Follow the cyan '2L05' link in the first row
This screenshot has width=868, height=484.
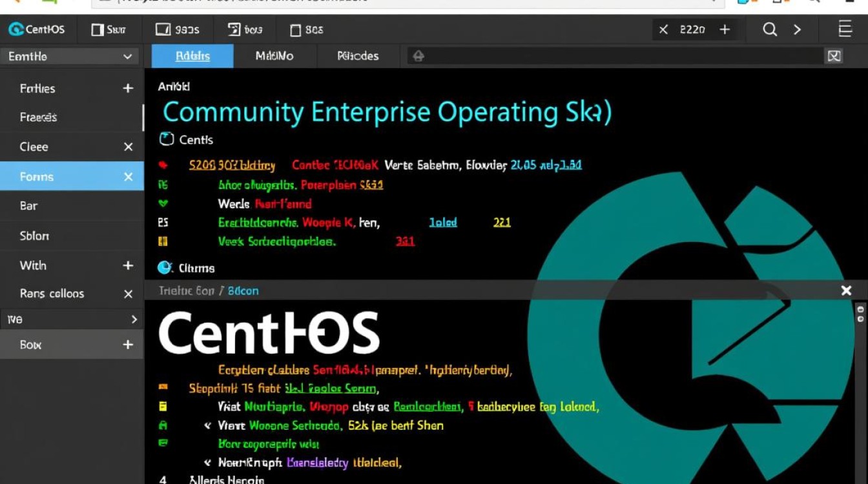pos(523,165)
